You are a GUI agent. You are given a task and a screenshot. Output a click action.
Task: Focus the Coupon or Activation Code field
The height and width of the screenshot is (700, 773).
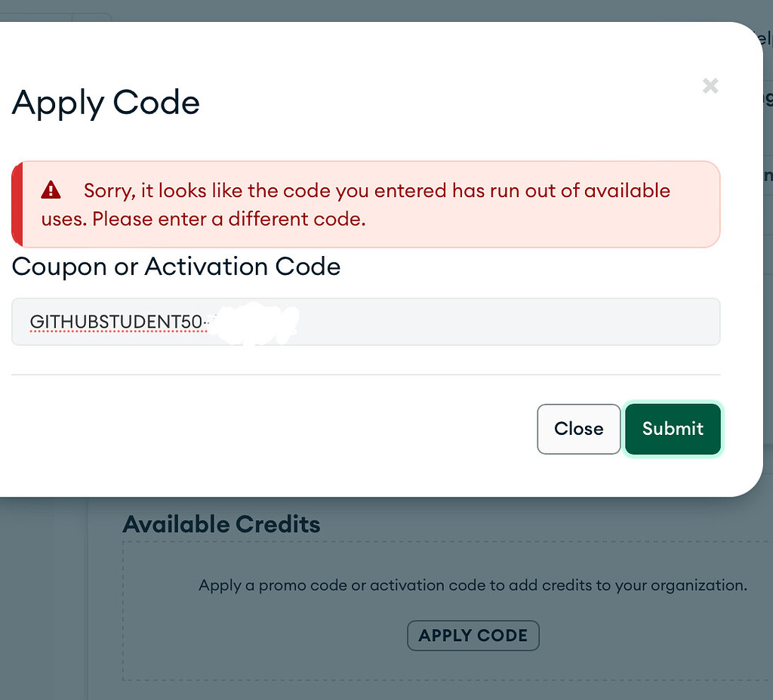point(453,322)
